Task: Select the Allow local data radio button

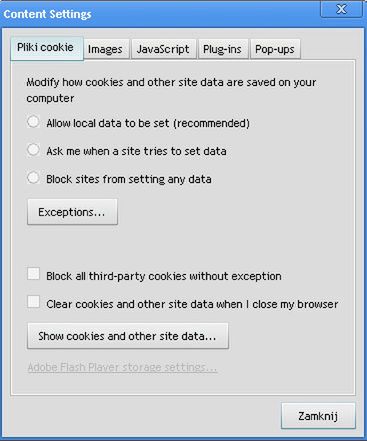Action: click(x=33, y=122)
